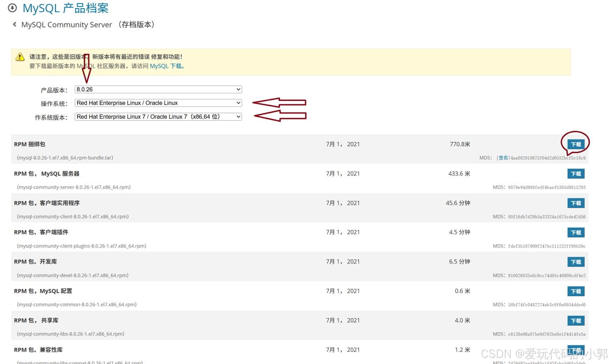609x364 pixels.
Task: Download the RPM 捆绑包 bundle
Action: [x=576, y=144]
